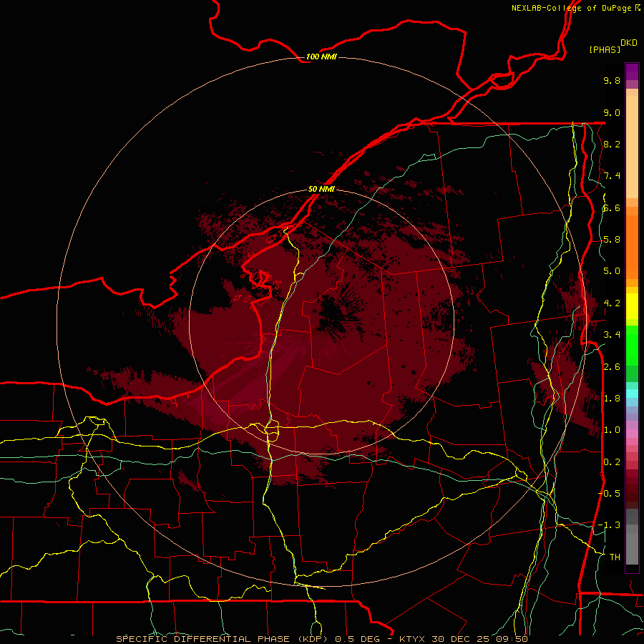Click the 09:50 time stamp
644x644 pixels.
click(512, 639)
